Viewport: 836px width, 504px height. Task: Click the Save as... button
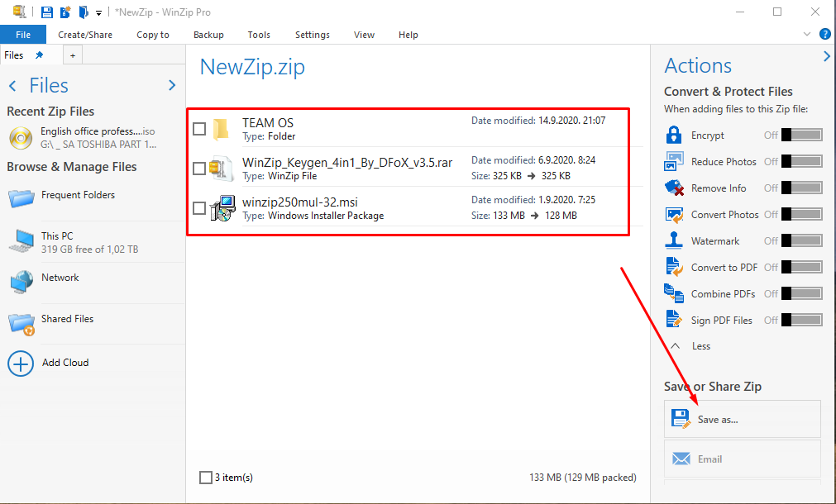[743, 419]
